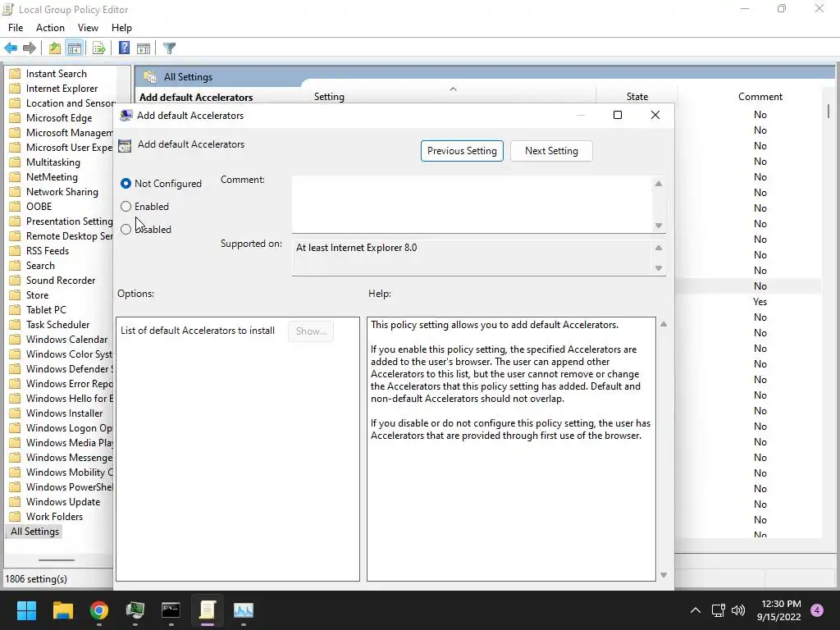This screenshot has width=840, height=630.
Task: Select the All Settings tree node
Action: pyautogui.click(x=34, y=532)
